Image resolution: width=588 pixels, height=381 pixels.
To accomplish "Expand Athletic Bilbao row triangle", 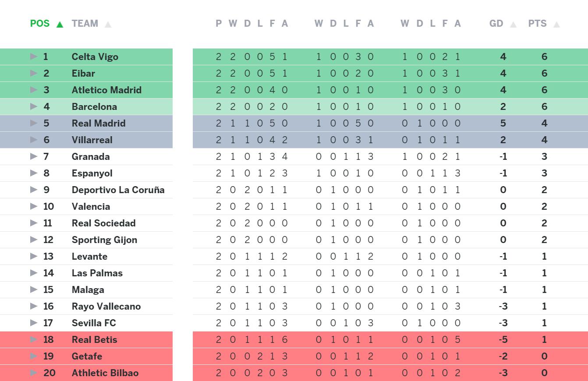I will tap(34, 373).
